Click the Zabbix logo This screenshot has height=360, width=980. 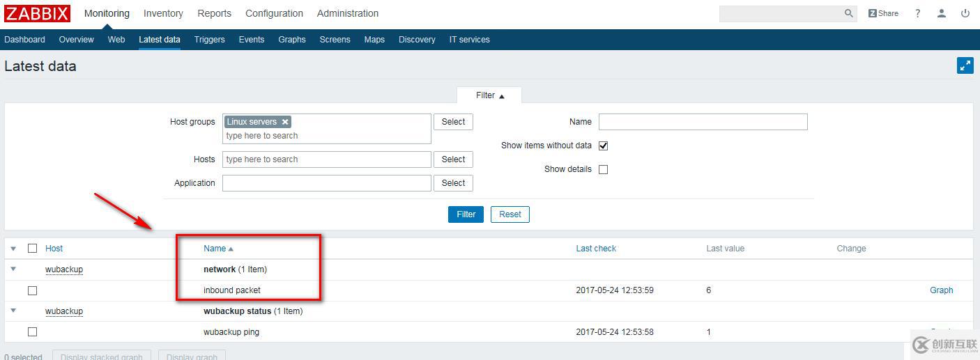tap(38, 13)
